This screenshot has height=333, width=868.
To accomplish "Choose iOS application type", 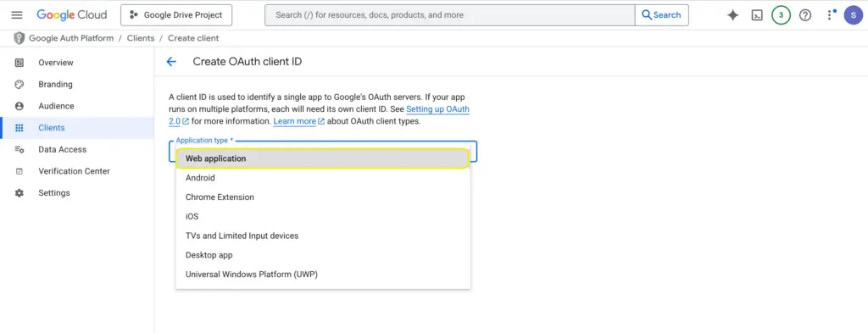I will pyautogui.click(x=323, y=216).
